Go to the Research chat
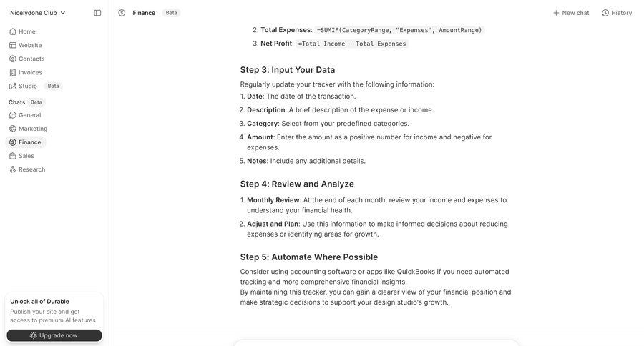Viewport: 644px width, 346px height. 31,169
